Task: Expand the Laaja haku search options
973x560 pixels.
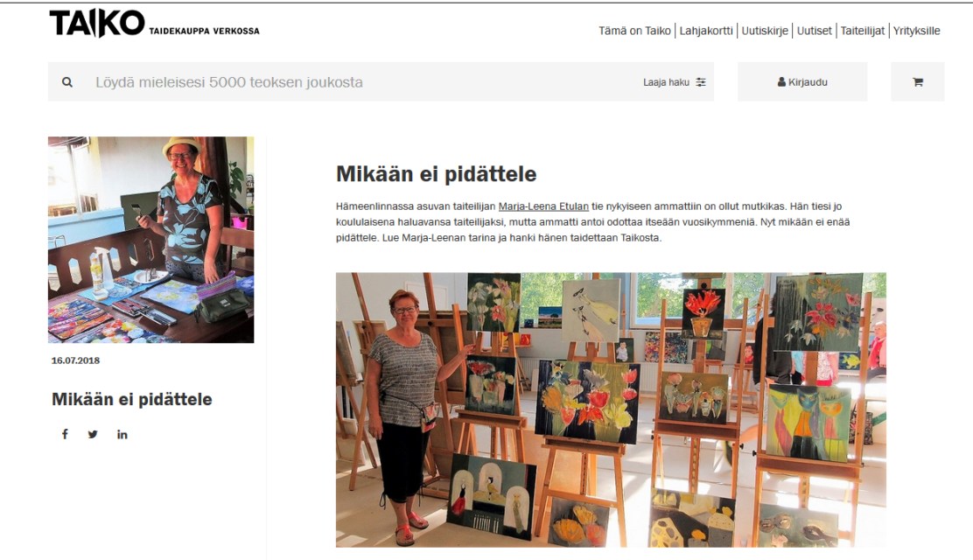Action: [x=666, y=82]
